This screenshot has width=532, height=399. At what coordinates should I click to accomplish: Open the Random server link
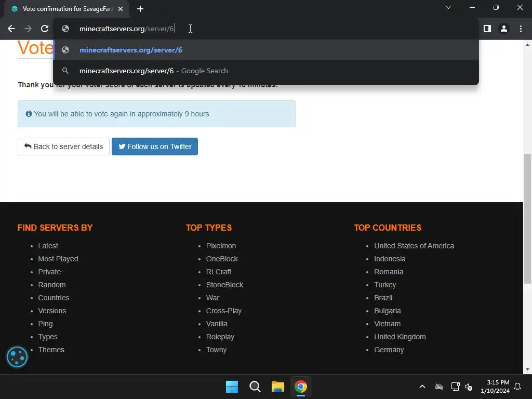(52, 285)
